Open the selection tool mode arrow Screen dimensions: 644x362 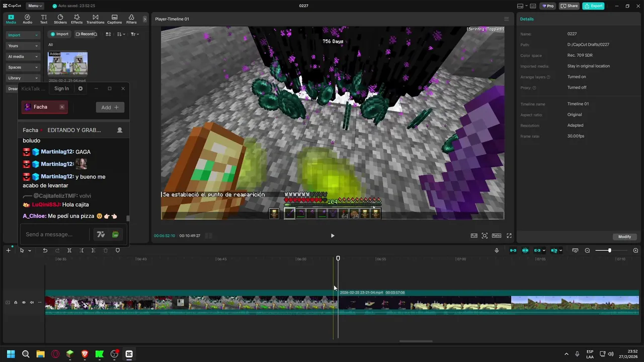point(30,250)
